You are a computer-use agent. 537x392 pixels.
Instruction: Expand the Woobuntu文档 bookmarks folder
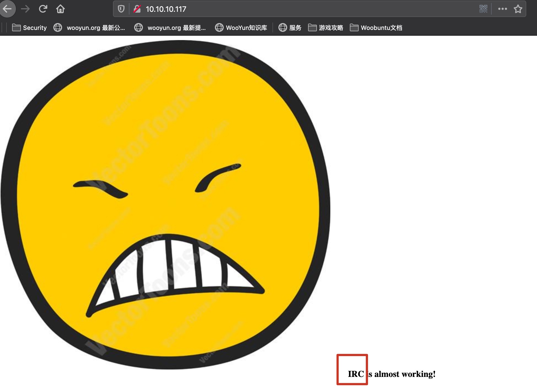click(x=376, y=28)
